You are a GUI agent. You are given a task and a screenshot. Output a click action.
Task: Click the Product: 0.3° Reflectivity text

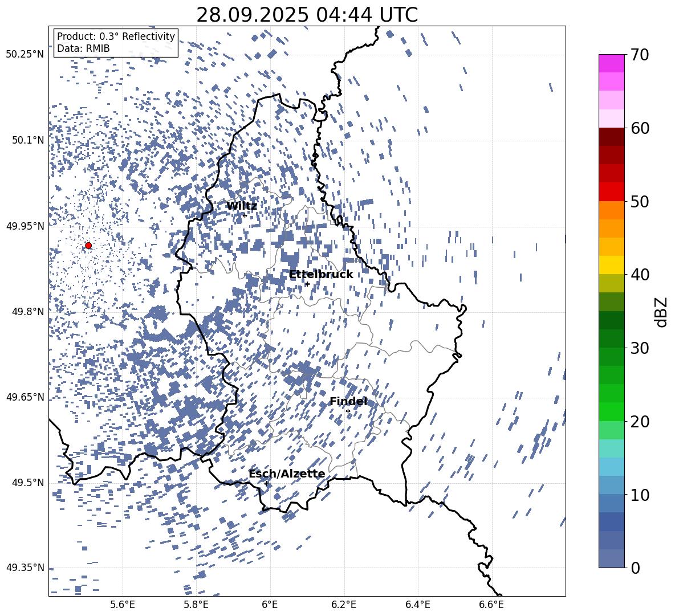116,36
